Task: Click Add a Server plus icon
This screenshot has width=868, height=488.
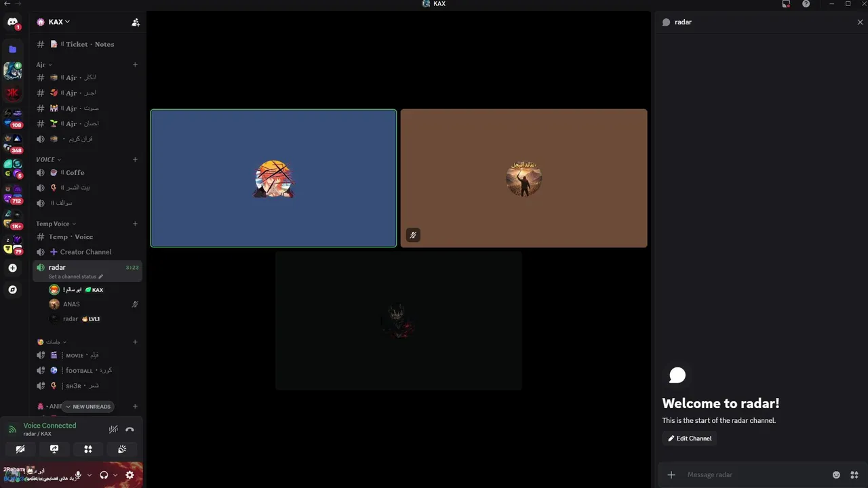Action: click(x=12, y=268)
